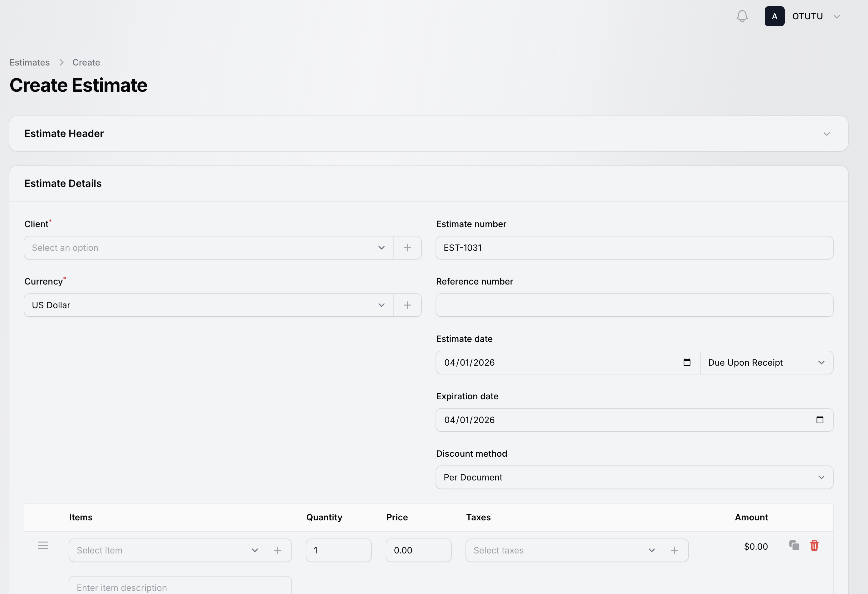
Task: Duplicate the line item row
Action: click(794, 546)
